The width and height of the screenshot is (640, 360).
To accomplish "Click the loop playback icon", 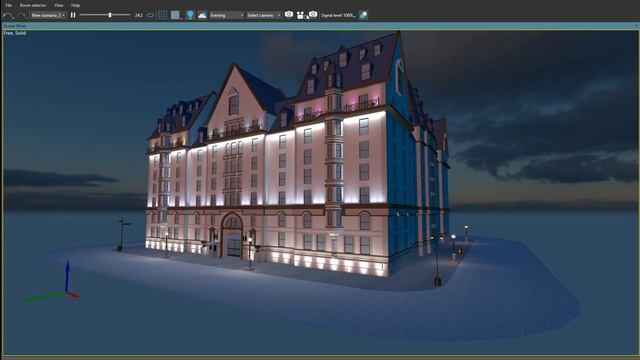I will pos(151,15).
